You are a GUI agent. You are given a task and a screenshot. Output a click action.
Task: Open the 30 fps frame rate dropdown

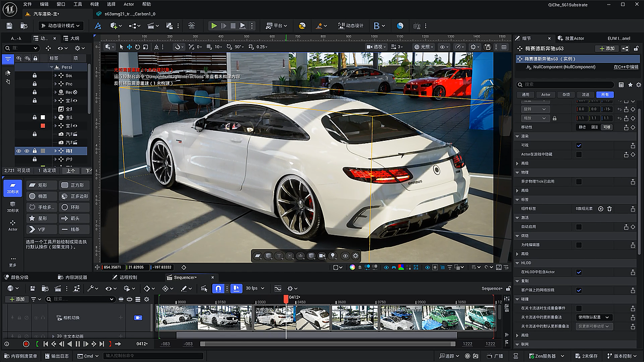point(255,289)
